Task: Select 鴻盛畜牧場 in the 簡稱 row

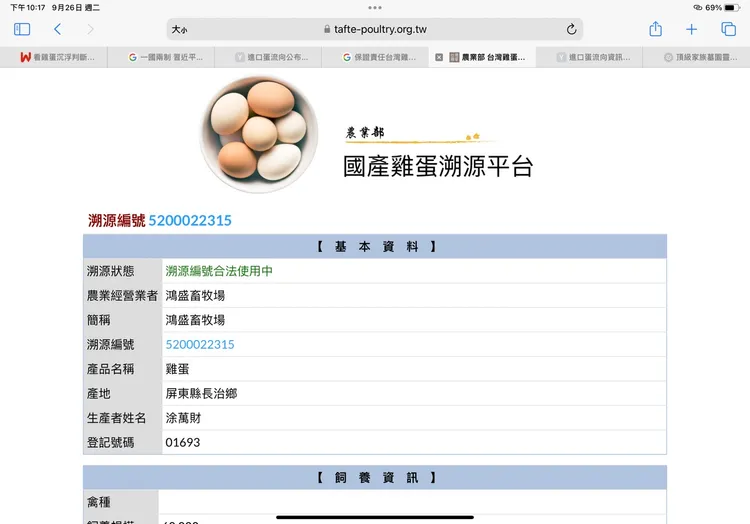Action: 195,320
